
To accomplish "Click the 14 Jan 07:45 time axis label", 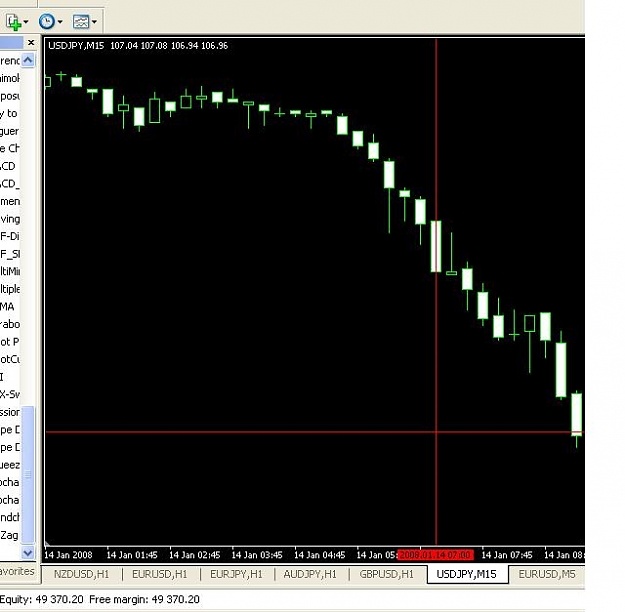I will pyautogui.click(x=507, y=555).
